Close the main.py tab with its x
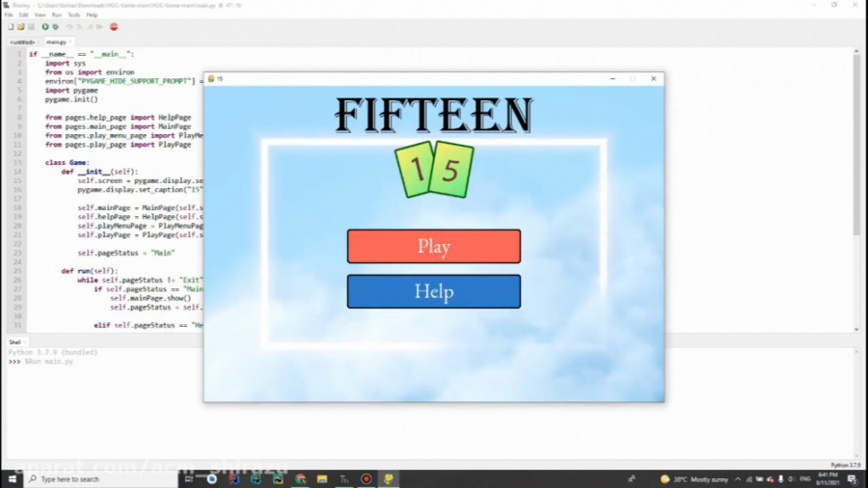The height and width of the screenshot is (488, 868). (x=69, y=42)
